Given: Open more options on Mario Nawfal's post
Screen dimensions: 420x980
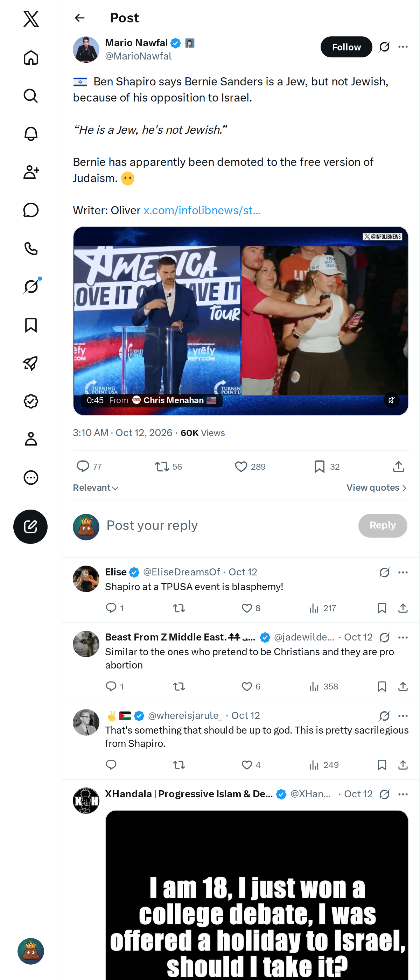Looking at the screenshot, I should 403,47.
